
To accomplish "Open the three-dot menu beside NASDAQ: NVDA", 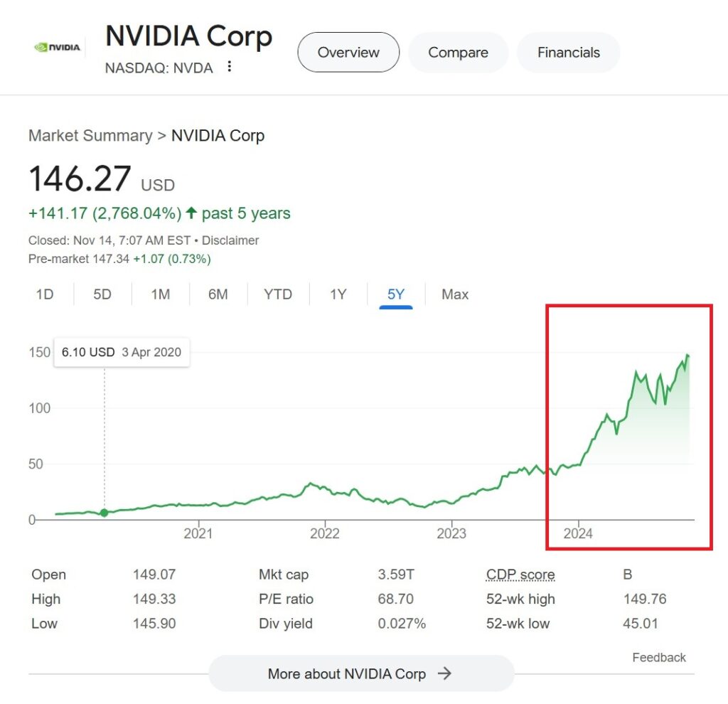I will pyautogui.click(x=229, y=67).
